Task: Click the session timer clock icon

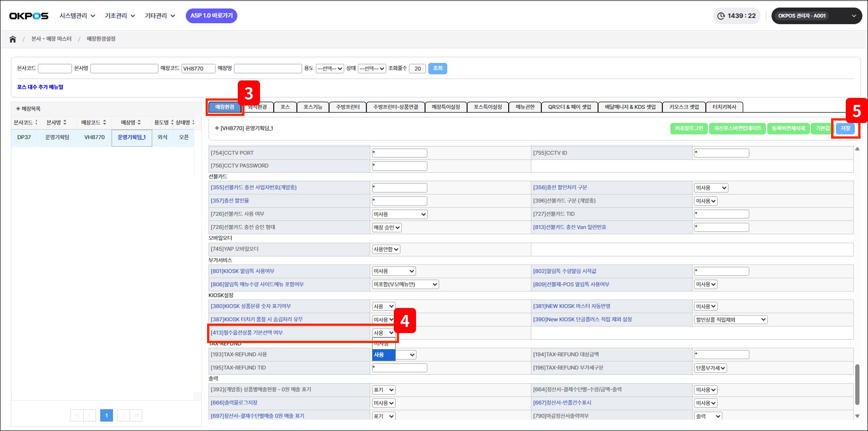Action: (x=721, y=16)
